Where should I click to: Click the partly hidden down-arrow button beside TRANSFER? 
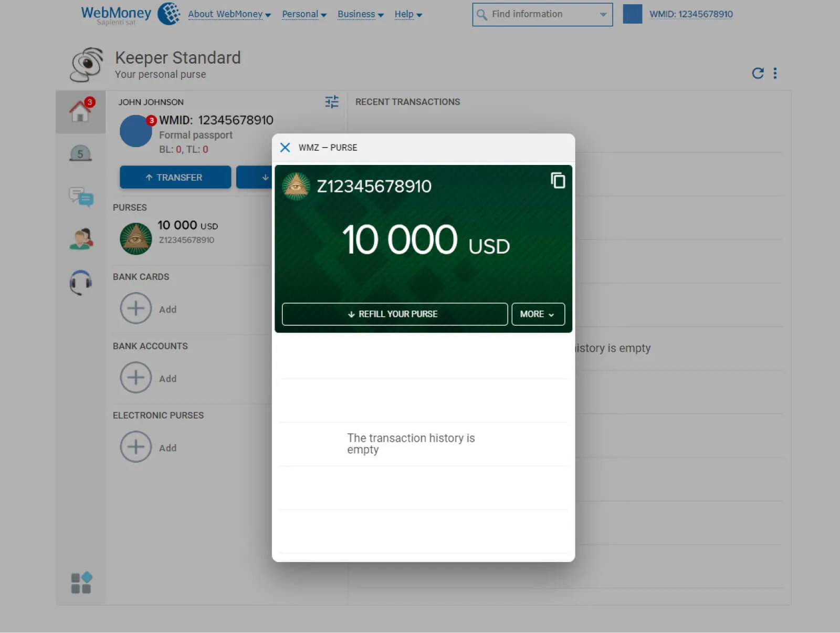pyautogui.click(x=255, y=177)
